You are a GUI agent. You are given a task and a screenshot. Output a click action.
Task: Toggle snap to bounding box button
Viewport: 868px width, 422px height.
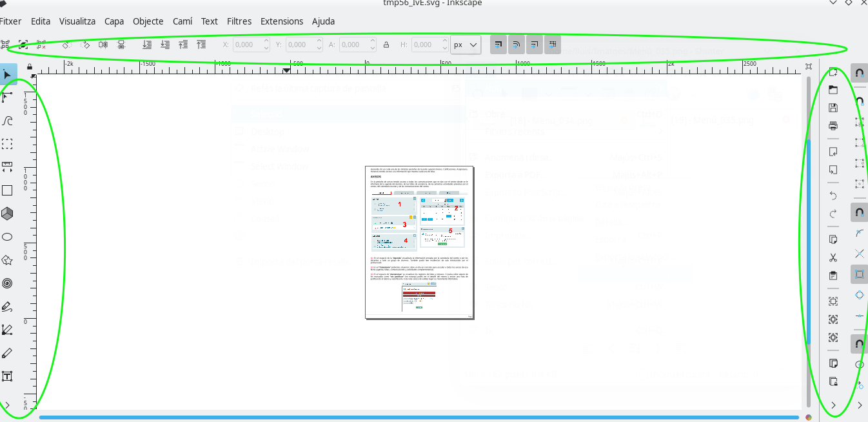[x=859, y=274]
